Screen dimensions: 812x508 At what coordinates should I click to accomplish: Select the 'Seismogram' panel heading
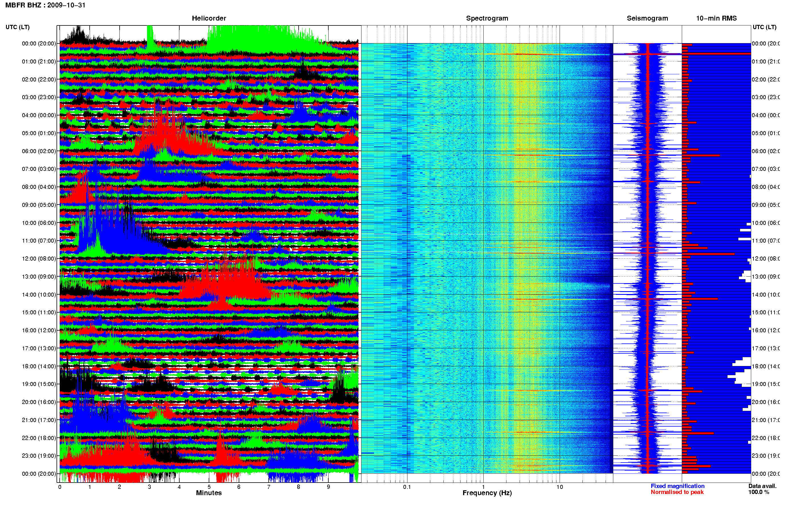coord(647,18)
